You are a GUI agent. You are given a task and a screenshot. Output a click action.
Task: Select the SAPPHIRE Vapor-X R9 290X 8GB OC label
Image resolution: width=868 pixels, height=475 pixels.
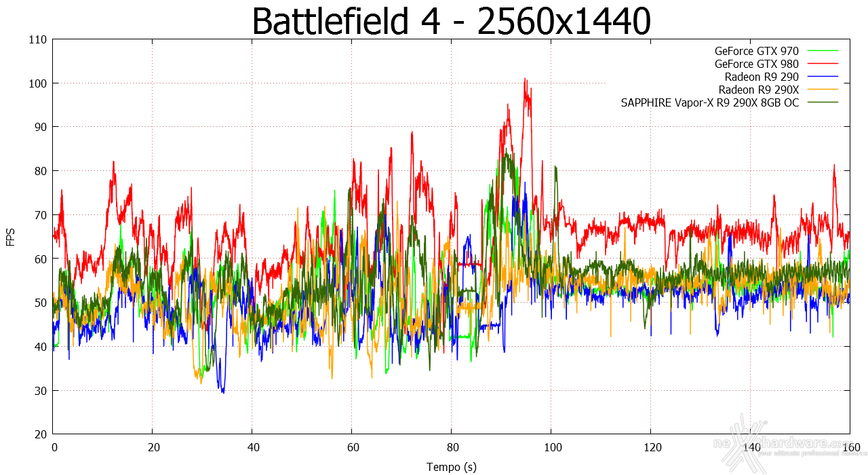tap(710, 102)
